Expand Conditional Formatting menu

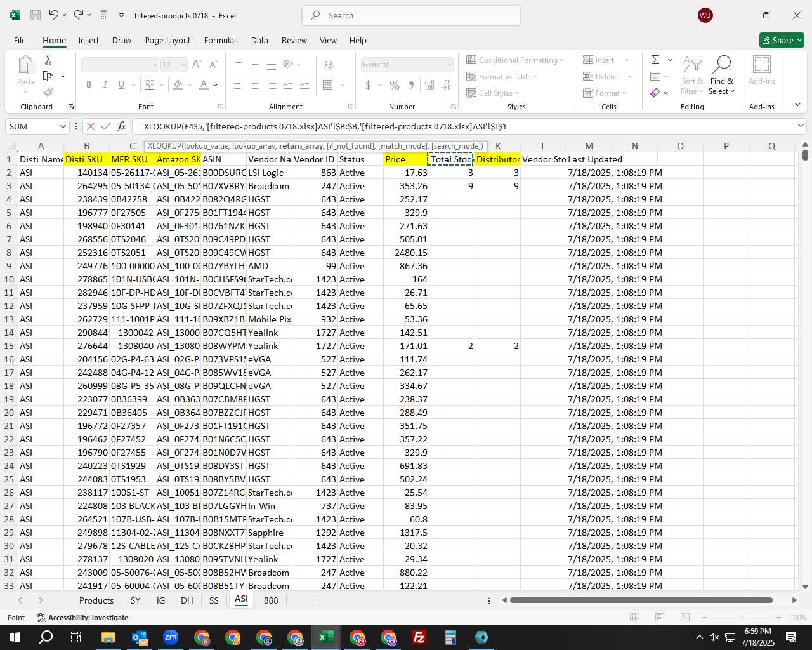[515, 60]
